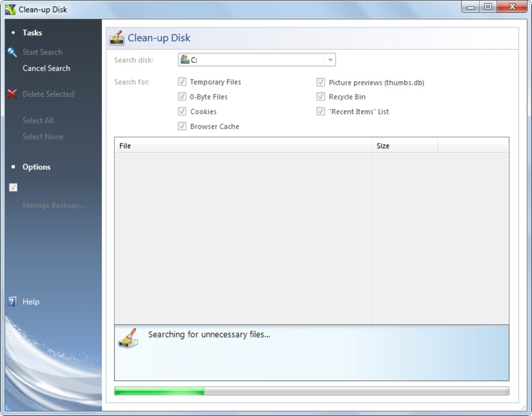Viewport: 532px width, 416px height.
Task: Click the app icon in title bar
Action: pyautogui.click(x=10, y=9)
